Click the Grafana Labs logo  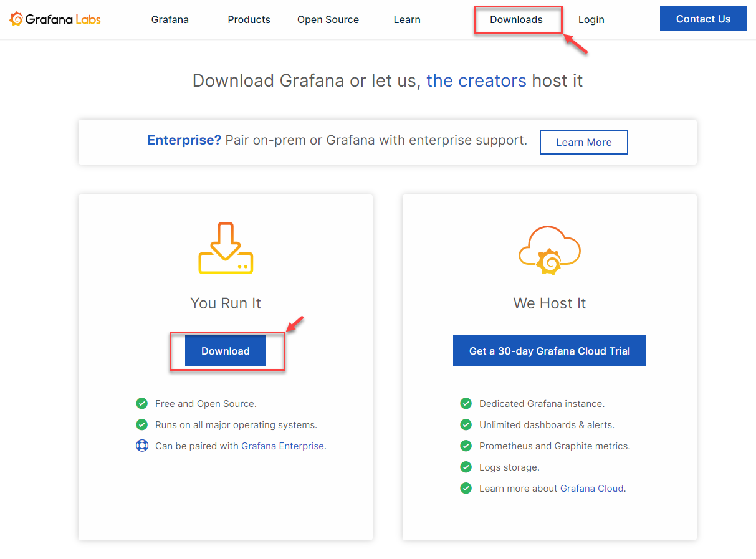(x=55, y=19)
